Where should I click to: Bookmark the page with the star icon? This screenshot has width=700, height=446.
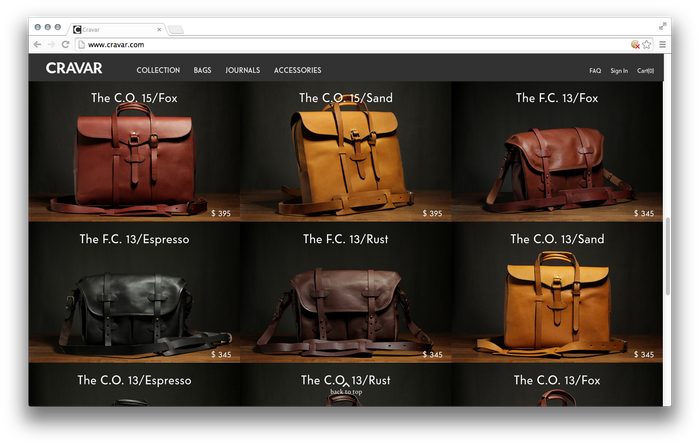[647, 44]
